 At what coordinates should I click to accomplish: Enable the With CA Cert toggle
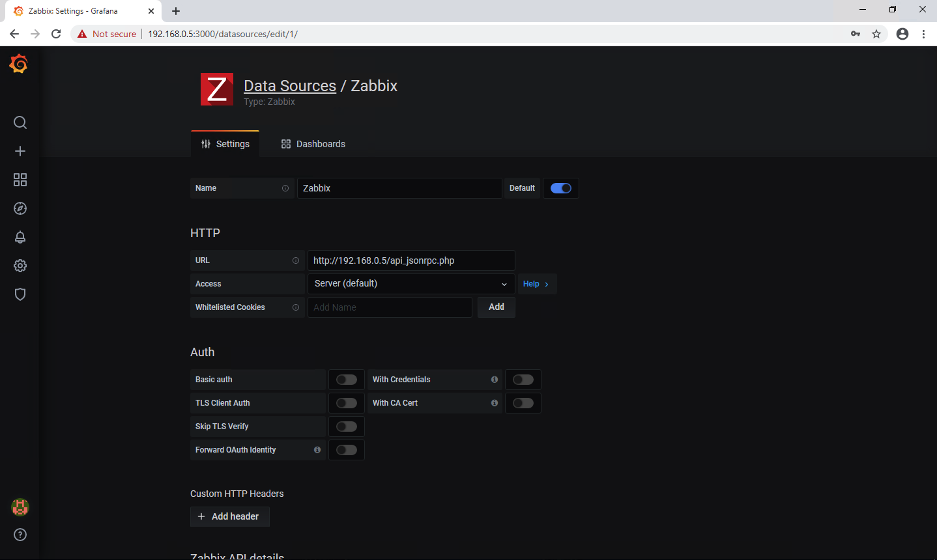tap(523, 403)
